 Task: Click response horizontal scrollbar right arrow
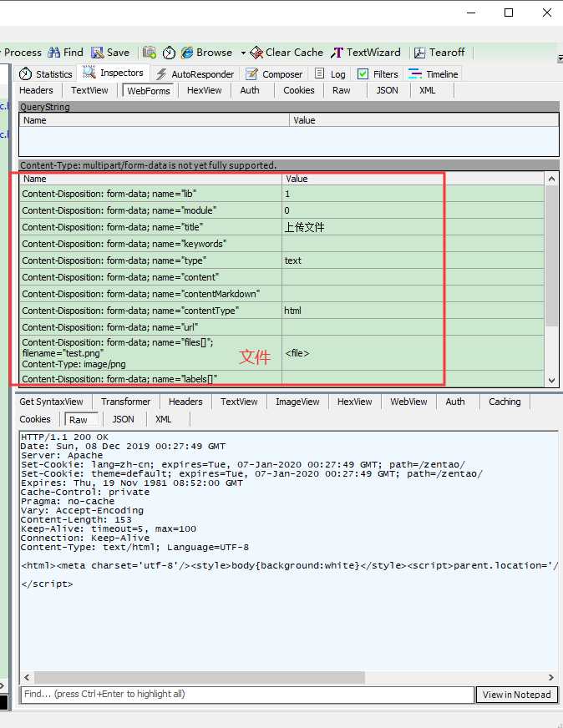[551, 677]
